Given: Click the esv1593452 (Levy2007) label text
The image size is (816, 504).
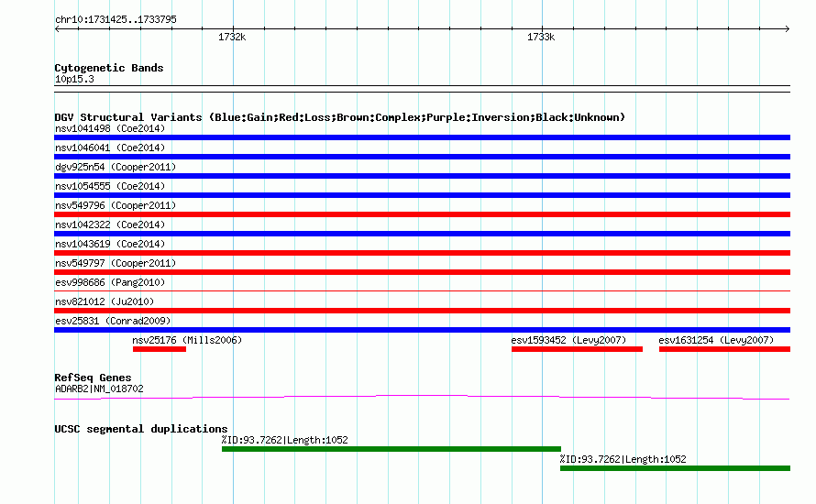Looking at the screenshot, I should coord(568,340).
